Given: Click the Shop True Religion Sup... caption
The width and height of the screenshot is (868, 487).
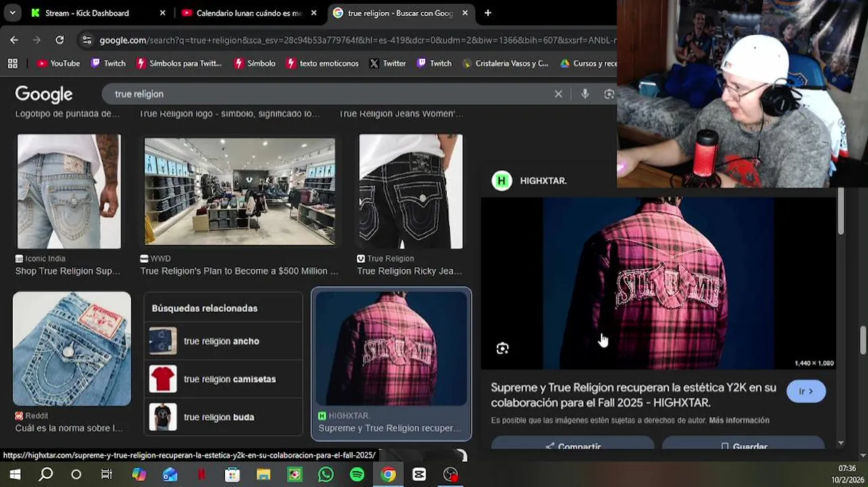Looking at the screenshot, I should coord(68,271).
